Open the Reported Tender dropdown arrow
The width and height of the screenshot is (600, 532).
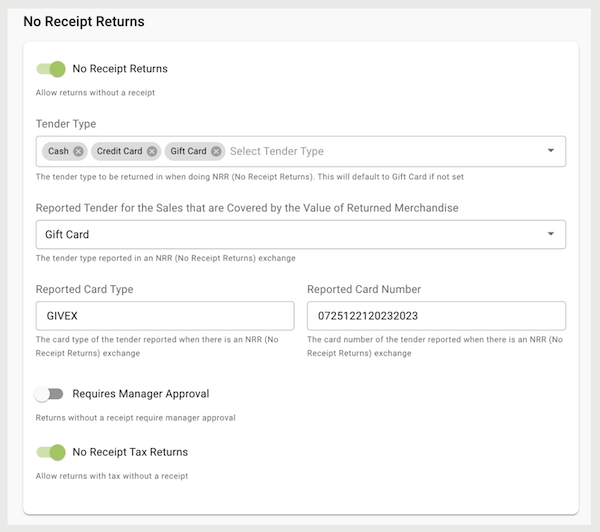(x=551, y=234)
